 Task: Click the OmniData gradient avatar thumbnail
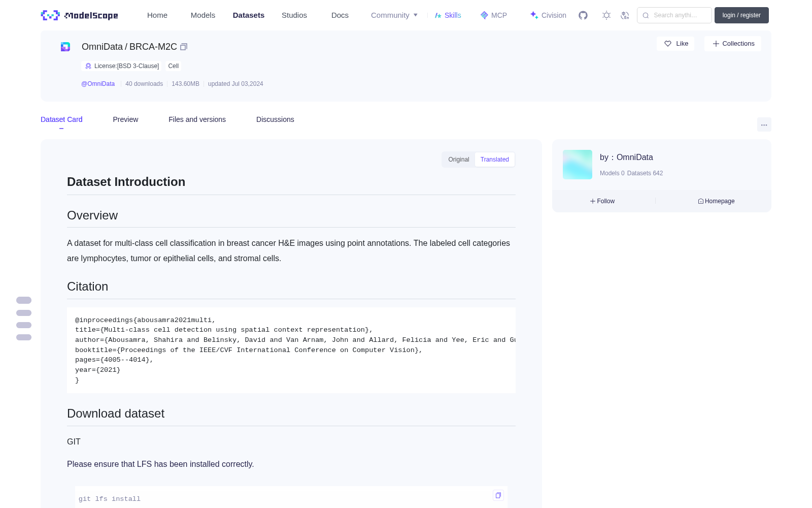(578, 165)
